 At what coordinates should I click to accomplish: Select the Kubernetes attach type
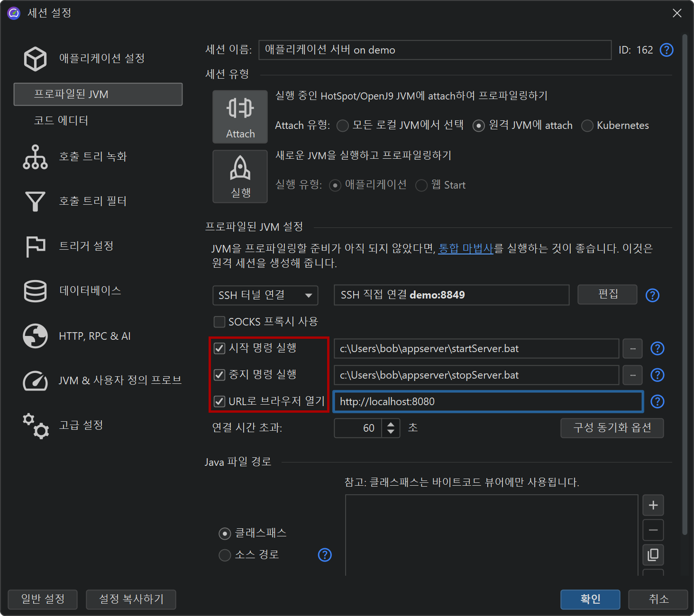[587, 126]
